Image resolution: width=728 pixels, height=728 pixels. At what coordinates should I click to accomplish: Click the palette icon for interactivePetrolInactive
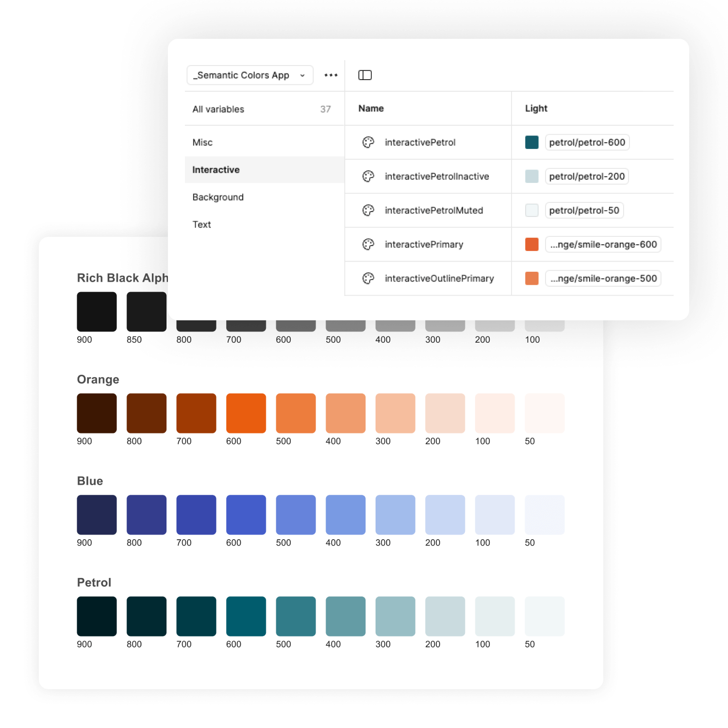coord(368,176)
